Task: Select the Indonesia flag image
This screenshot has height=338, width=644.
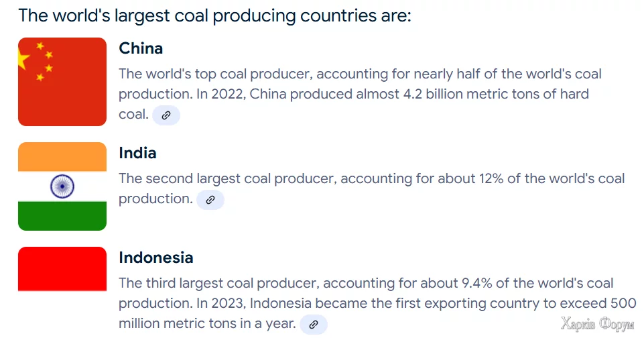Action: (x=62, y=269)
